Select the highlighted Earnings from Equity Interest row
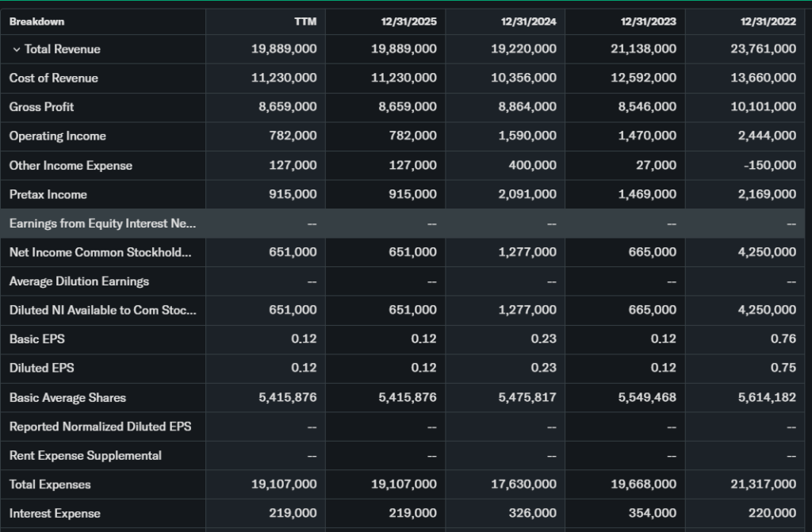This screenshot has height=532, width=812. (102, 224)
